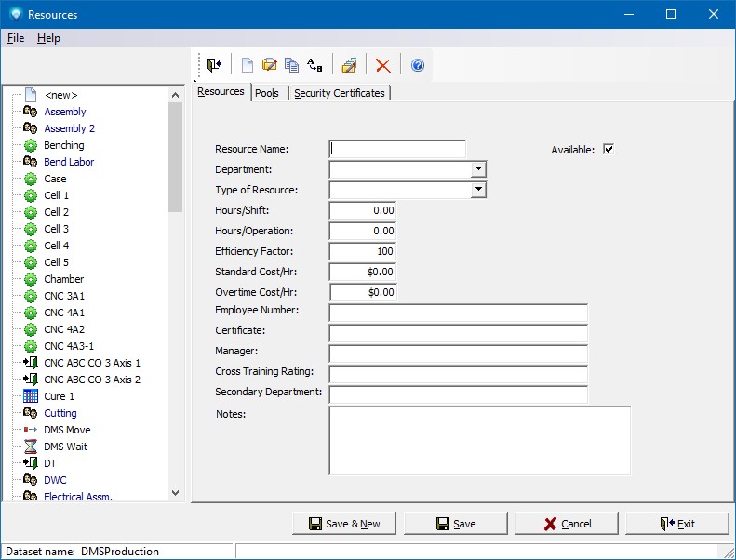Click into the Resource Name field

click(397, 149)
